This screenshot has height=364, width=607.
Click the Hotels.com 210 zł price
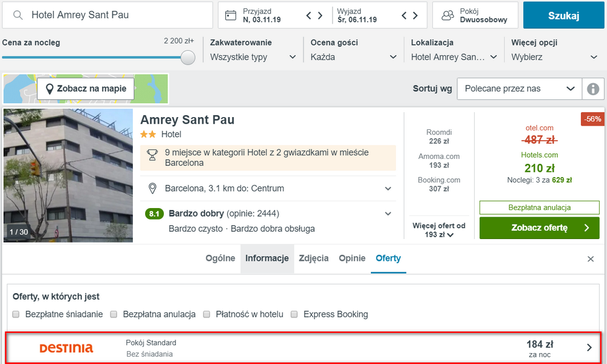(539, 168)
